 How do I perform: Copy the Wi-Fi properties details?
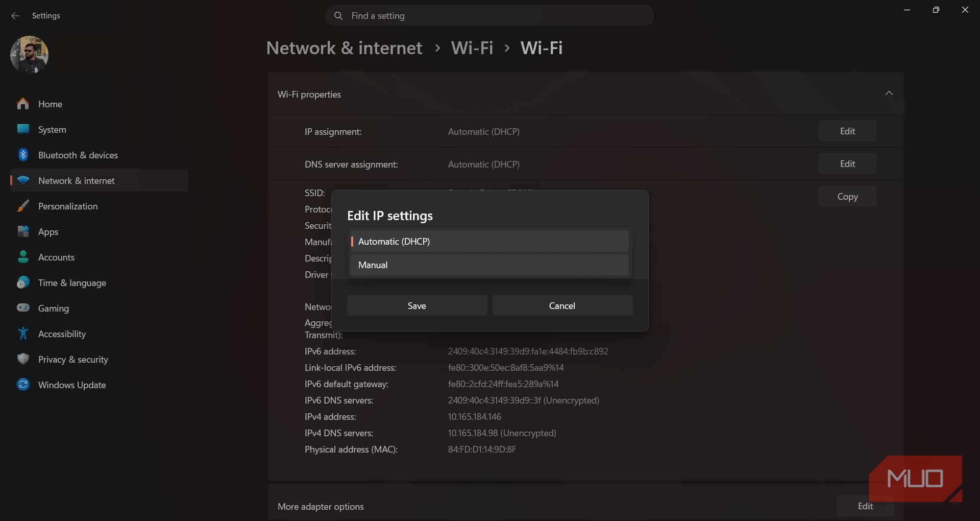click(x=847, y=197)
